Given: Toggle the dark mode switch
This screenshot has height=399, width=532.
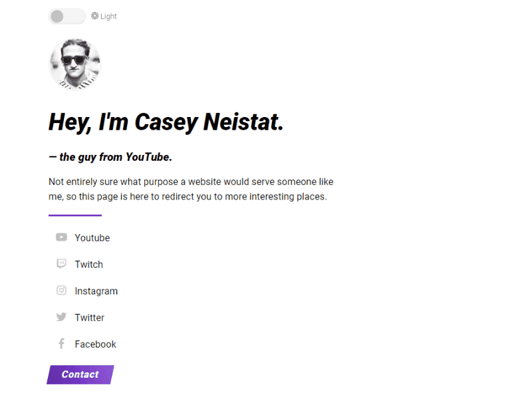Looking at the screenshot, I should [66, 16].
